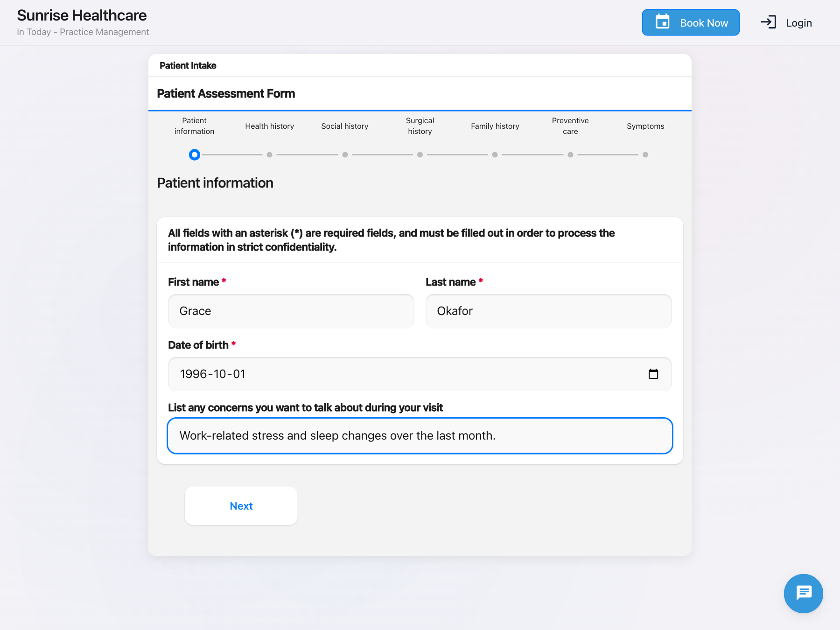Click the Book Now calendar icon
840x630 pixels.
pyautogui.click(x=663, y=22)
